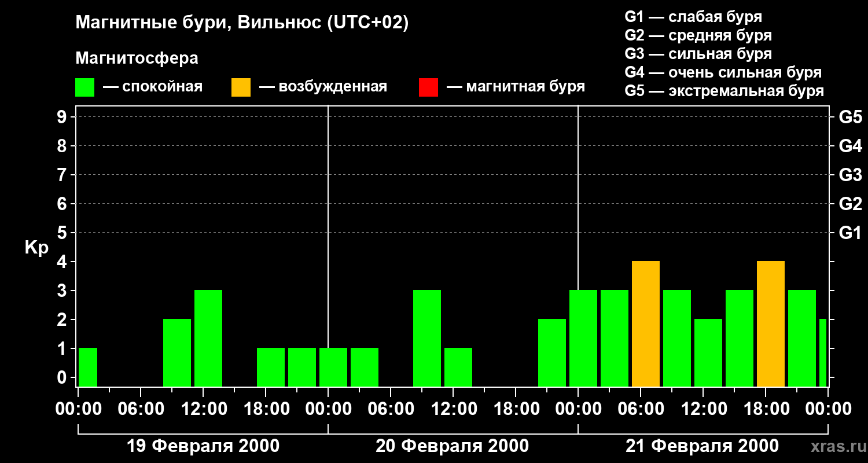This screenshot has height=463, width=868.
Task: Click the 'Kp' axis label
Action: coord(36,248)
